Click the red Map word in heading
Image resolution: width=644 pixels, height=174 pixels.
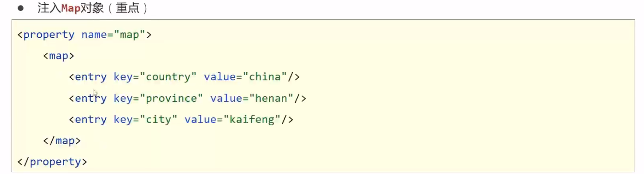tap(71, 9)
